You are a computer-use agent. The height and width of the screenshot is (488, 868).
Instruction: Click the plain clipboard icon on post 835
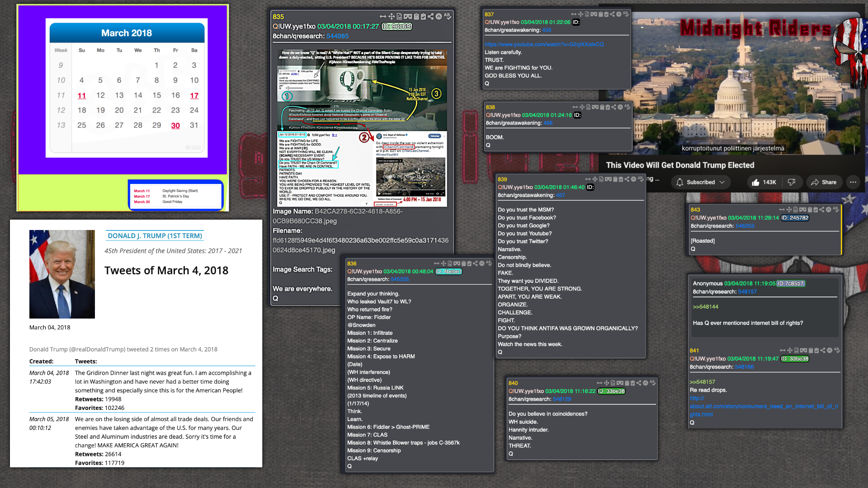416,17
